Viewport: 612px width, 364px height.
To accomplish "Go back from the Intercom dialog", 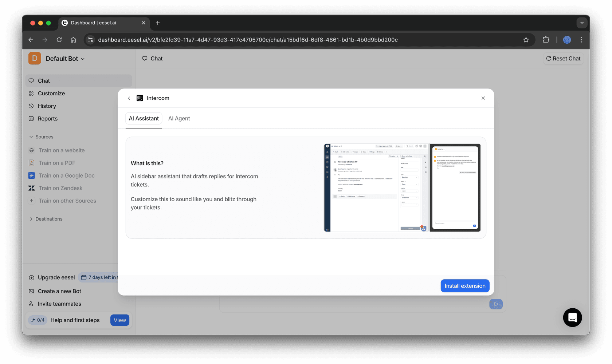I will tap(129, 98).
